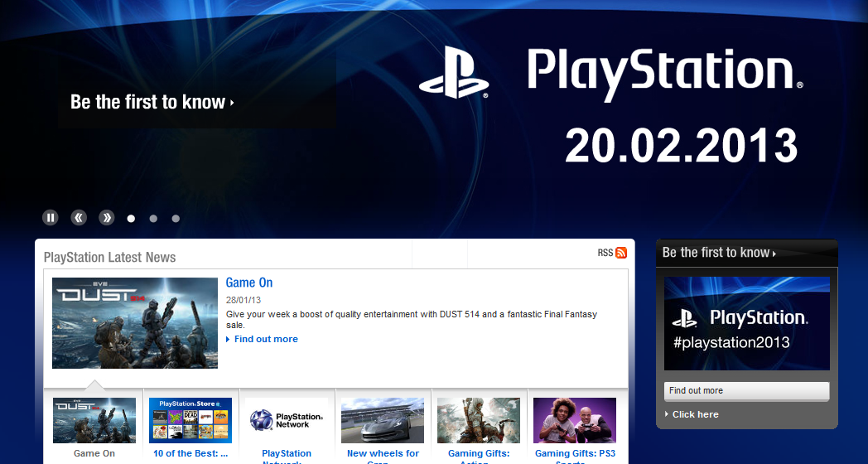Select the first slide indicator dot

(x=131, y=219)
